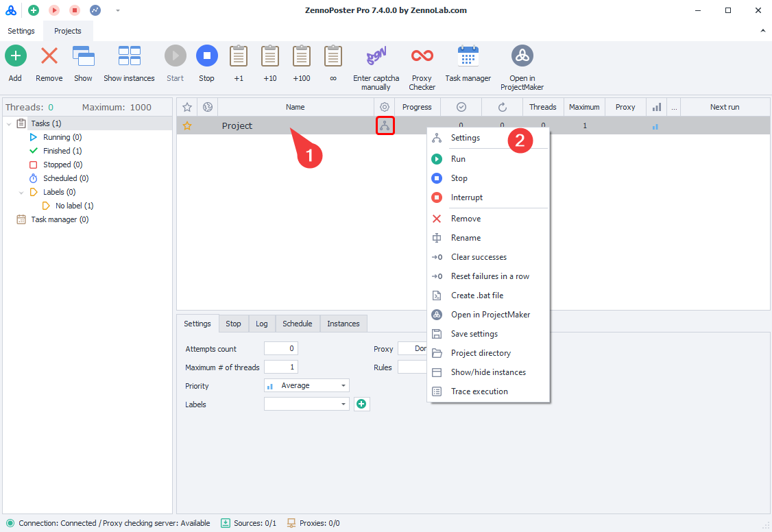Click Open in ProjectMaker toolbar icon
Image resolution: width=772 pixels, height=532 pixels.
coord(522,56)
